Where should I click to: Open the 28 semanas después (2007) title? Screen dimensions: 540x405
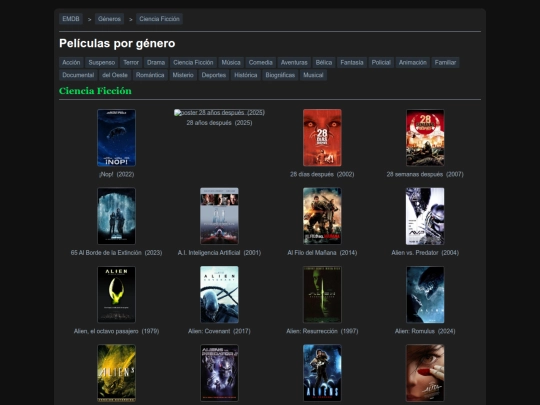[x=425, y=174]
